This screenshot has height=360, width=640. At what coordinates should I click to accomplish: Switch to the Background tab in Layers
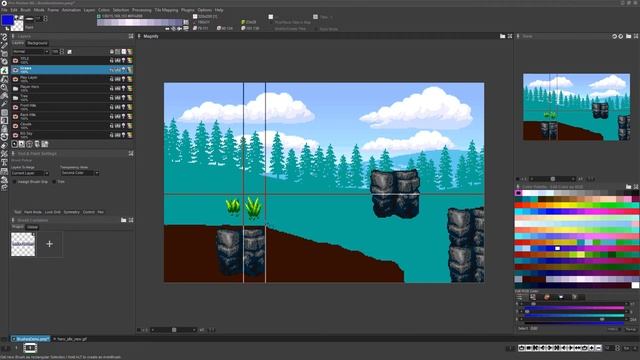(37, 43)
